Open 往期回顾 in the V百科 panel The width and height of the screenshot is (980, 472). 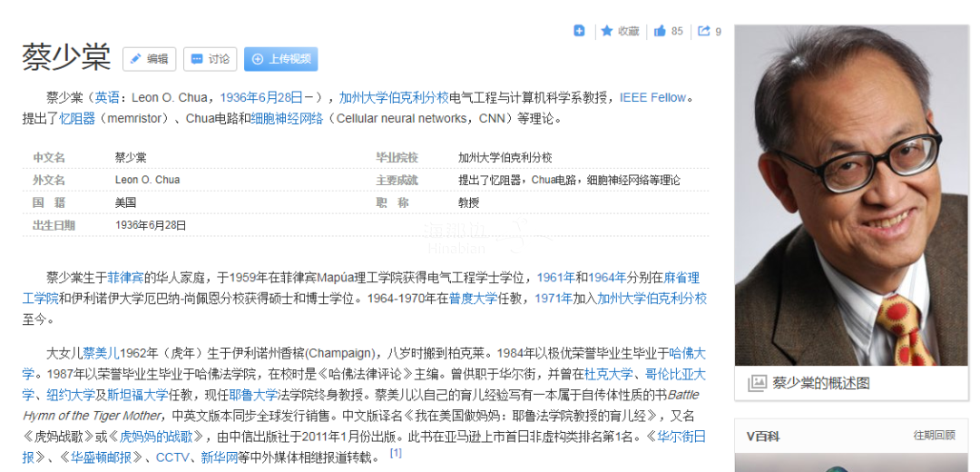pos(934,436)
